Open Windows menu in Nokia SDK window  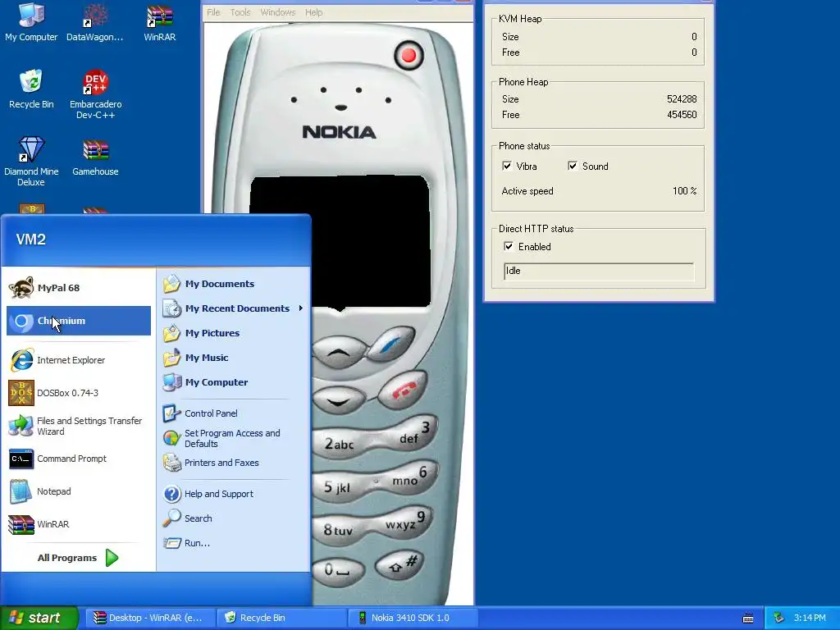coord(278,12)
